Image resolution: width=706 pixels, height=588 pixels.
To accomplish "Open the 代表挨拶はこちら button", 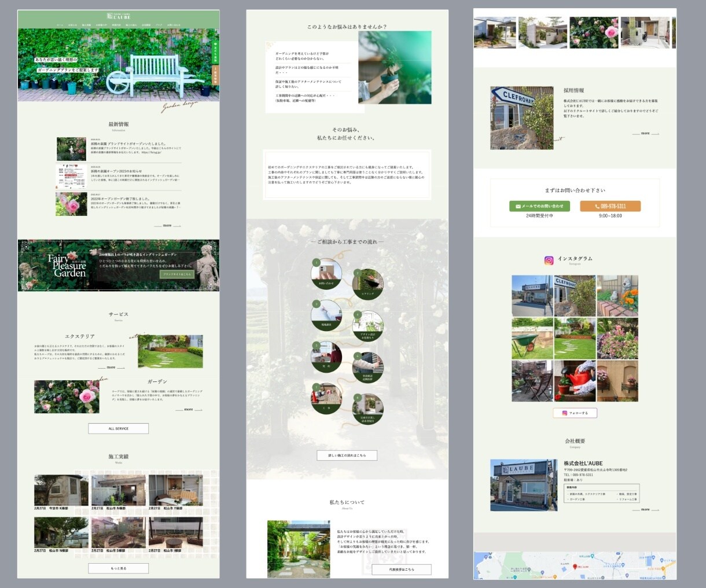I will point(402,569).
